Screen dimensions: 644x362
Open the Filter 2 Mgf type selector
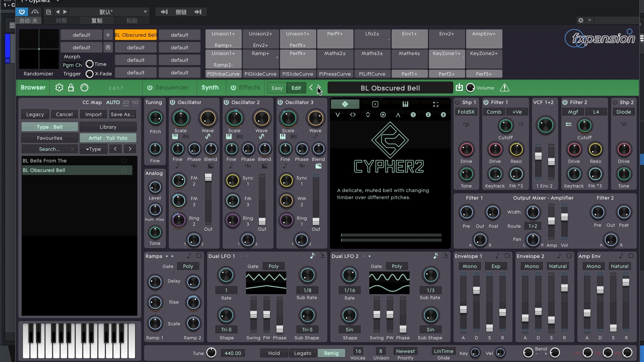pos(573,112)
